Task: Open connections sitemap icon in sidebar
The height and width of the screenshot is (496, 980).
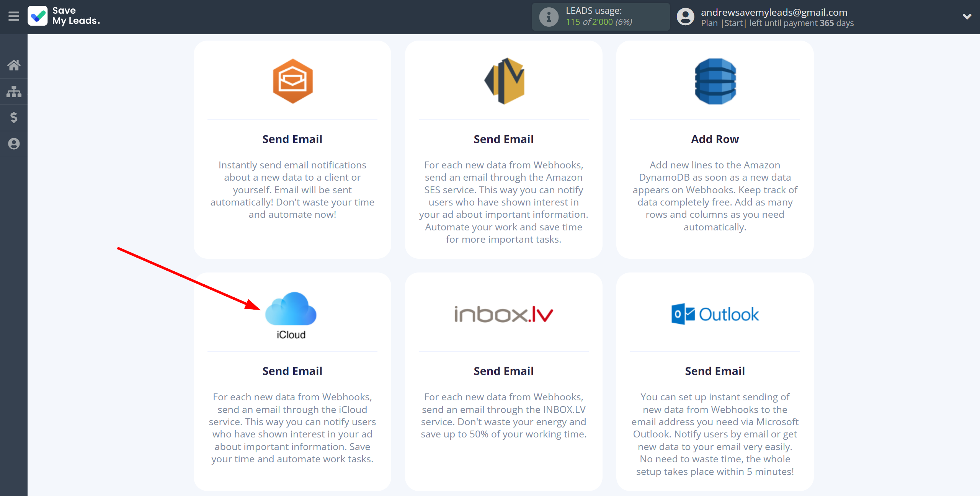Action: click(x=14, y=91)
